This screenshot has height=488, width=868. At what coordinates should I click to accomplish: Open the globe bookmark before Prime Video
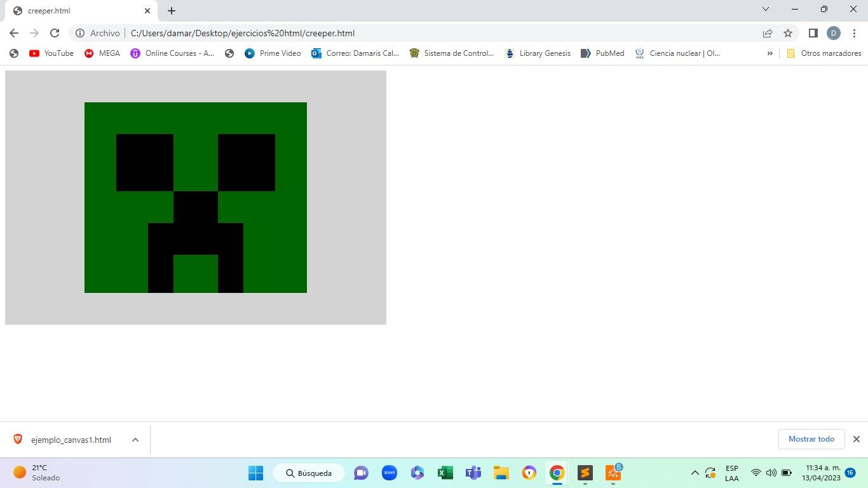point(229,53)
